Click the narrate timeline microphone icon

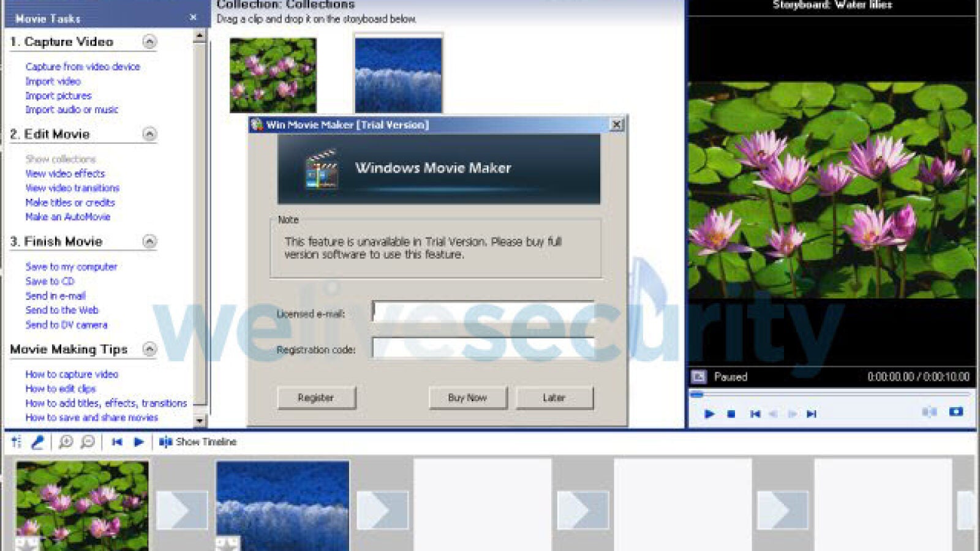pos(37,441)
